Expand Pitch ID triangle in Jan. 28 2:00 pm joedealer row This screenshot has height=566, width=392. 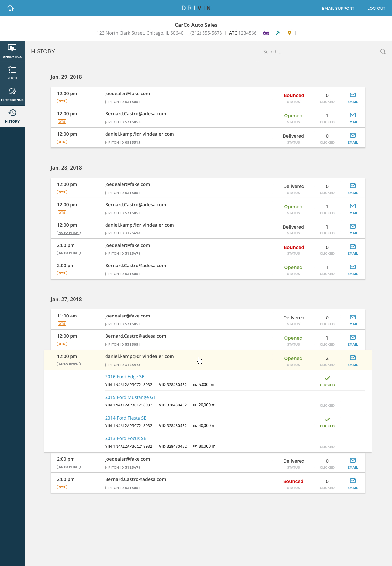[106, 254]
